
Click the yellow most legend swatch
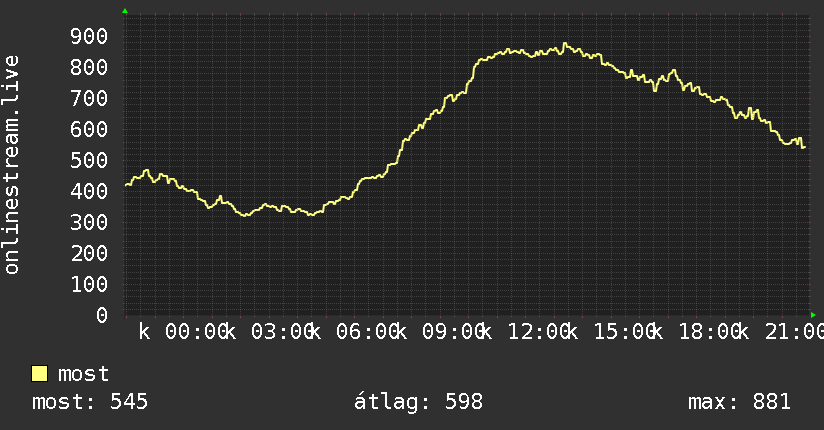39,374
